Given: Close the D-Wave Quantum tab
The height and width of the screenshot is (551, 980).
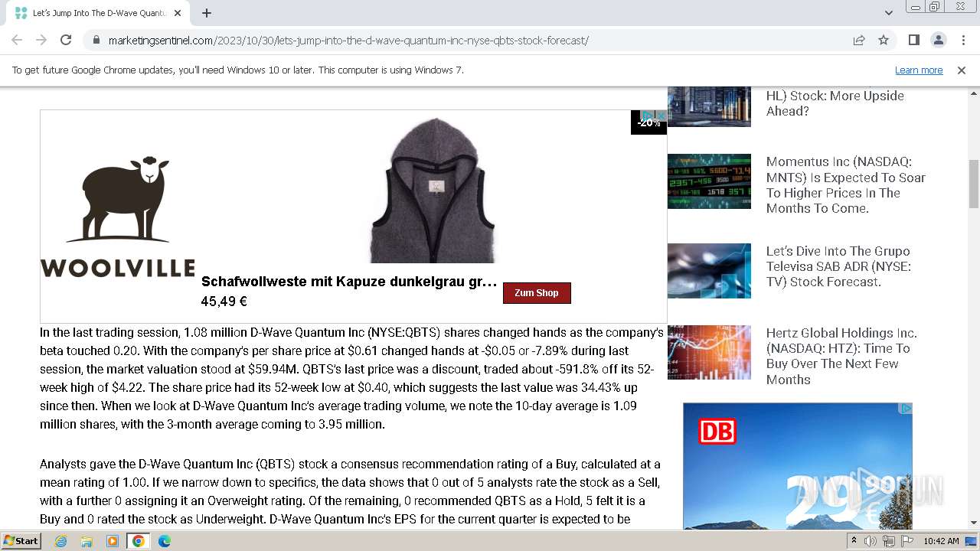Looking at the screenshot, I should 178,13.
